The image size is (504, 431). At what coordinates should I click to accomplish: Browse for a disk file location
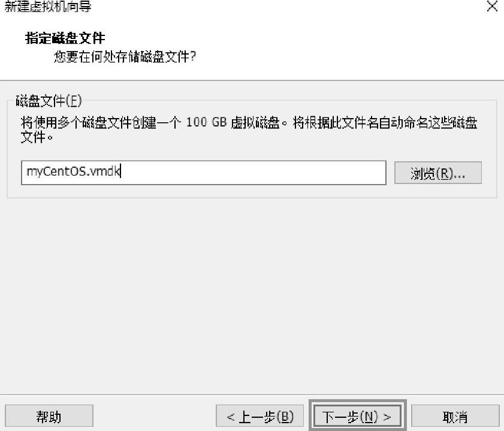click(438, 173)
